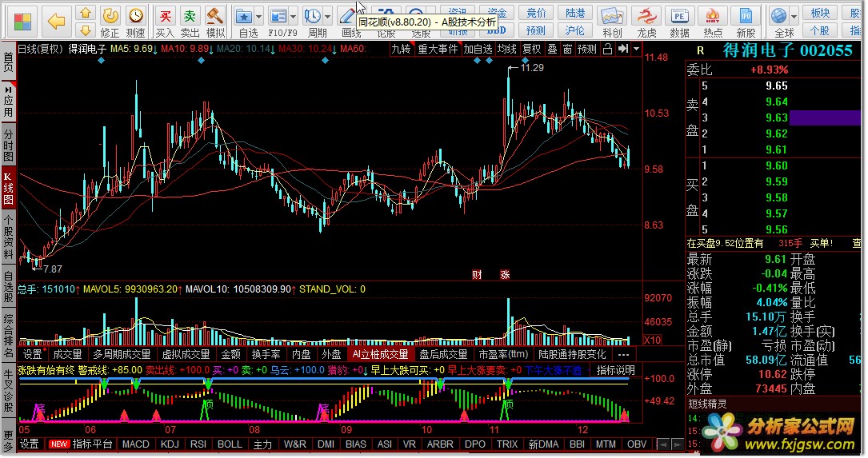
Task: Toggle the 均线 moving average display
Action: coord(506,50)
